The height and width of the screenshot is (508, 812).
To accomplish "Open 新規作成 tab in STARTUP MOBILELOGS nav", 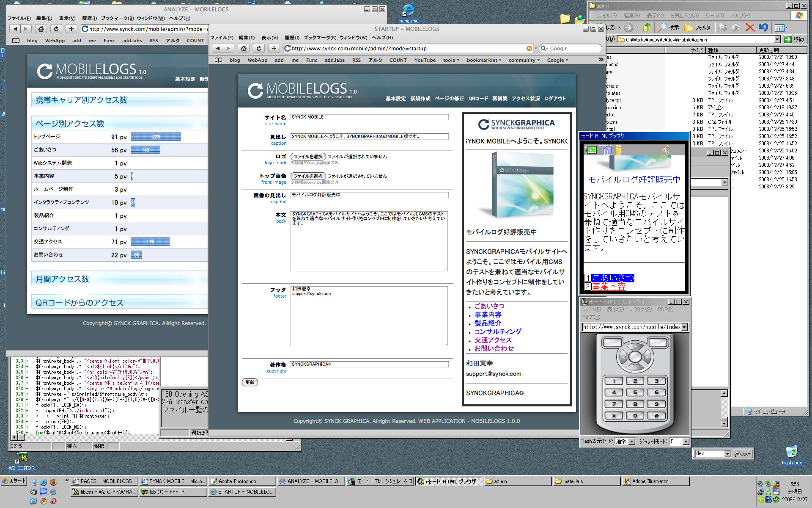I will (420, 99).
